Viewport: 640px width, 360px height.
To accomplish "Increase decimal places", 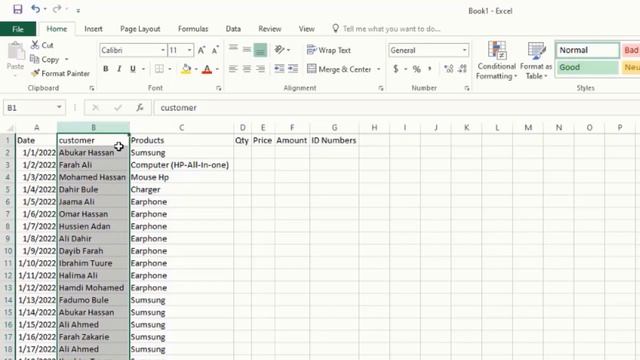I will [449, 69].
